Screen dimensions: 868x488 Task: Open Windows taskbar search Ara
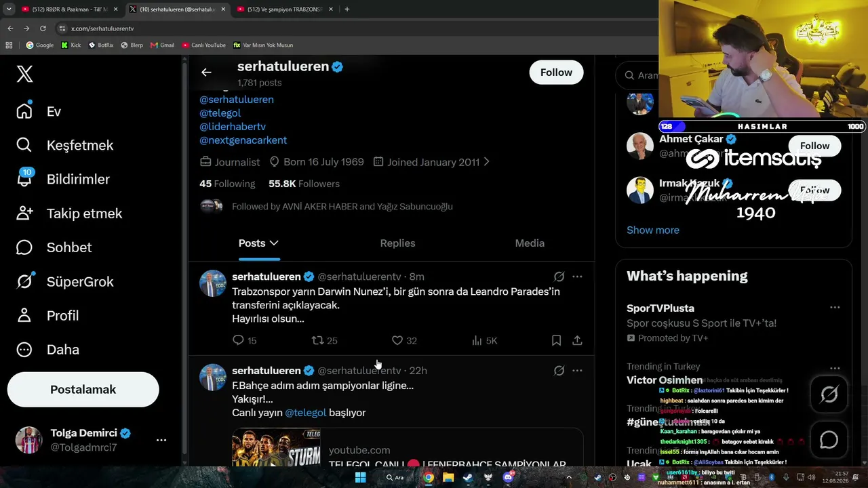pos(395,477)
